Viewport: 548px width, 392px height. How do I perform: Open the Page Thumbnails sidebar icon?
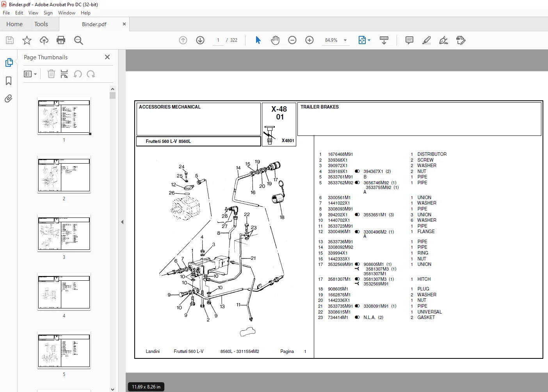[x=9, y=62]
